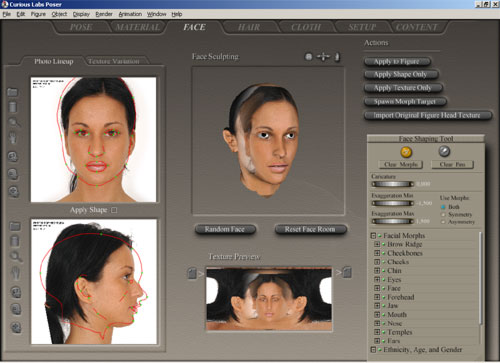Select pan hand tool for front photo
Image resolution: width=500 pixels, height=363 pixels.
(13, 138)
